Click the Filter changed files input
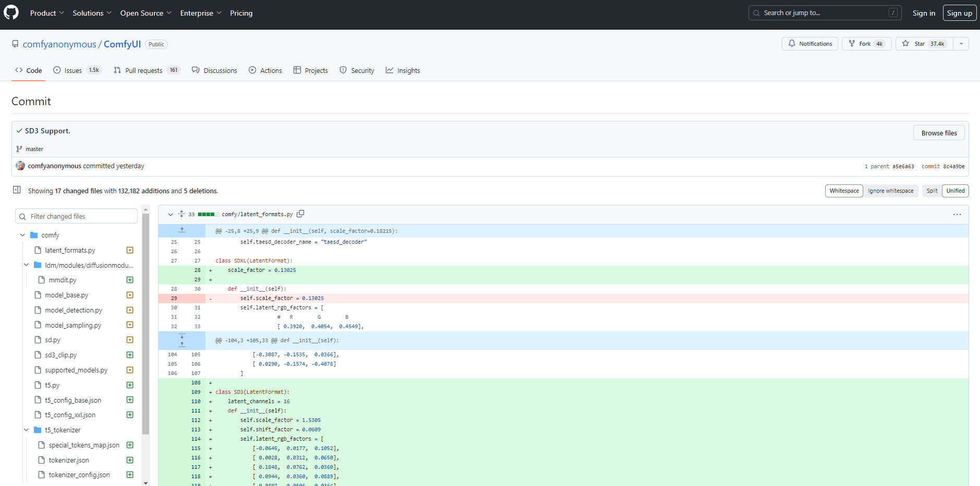This screenshot has width=980, height=486. [x=77, y=216]
